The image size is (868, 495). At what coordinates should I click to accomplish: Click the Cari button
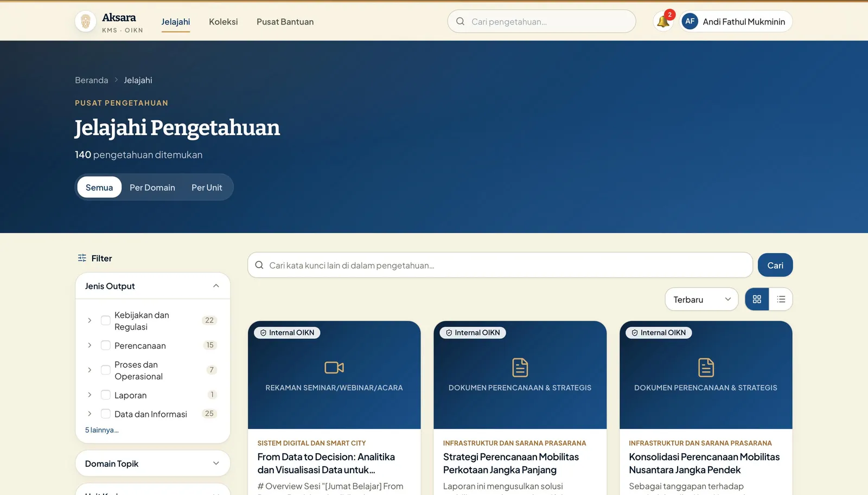point(775,265)
